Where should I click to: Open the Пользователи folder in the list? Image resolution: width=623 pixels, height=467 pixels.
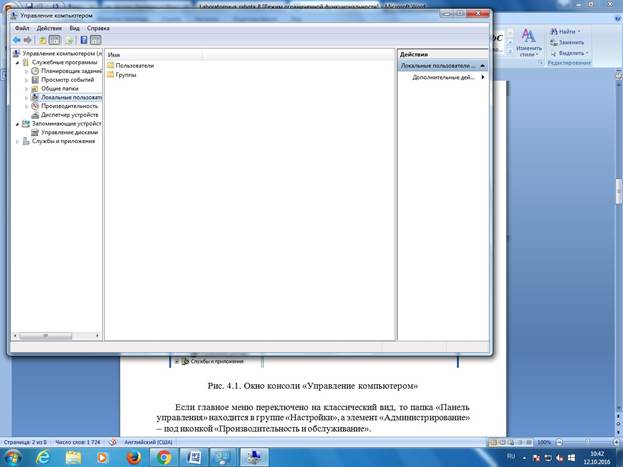pos(134,65)
